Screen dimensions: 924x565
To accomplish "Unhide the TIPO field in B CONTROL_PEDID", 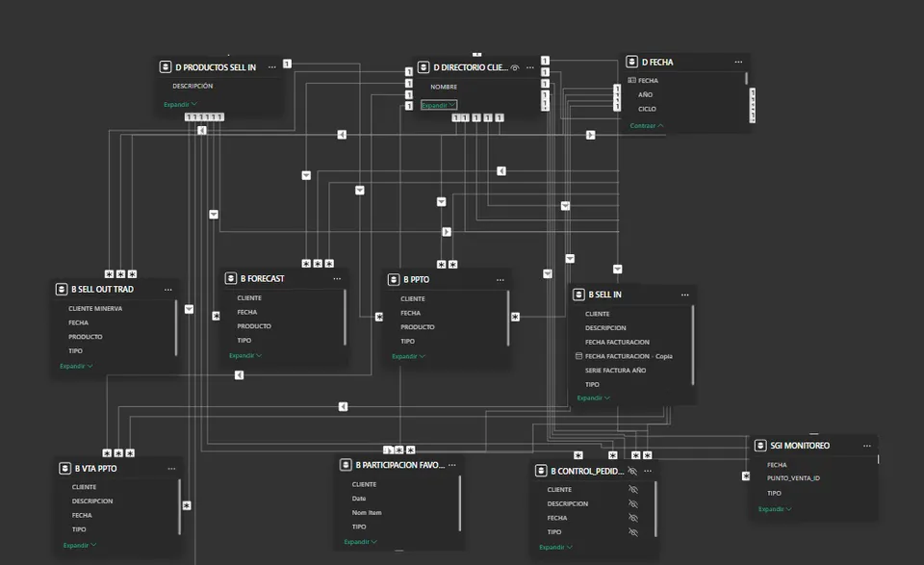I will click(633, 532).
